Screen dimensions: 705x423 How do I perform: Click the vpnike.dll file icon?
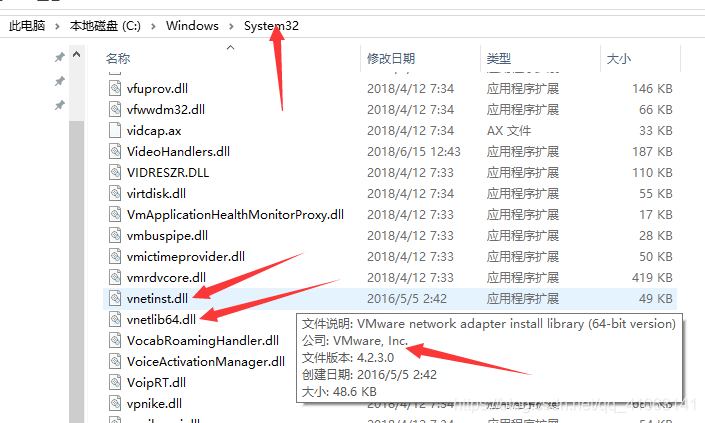coord(115,404)
